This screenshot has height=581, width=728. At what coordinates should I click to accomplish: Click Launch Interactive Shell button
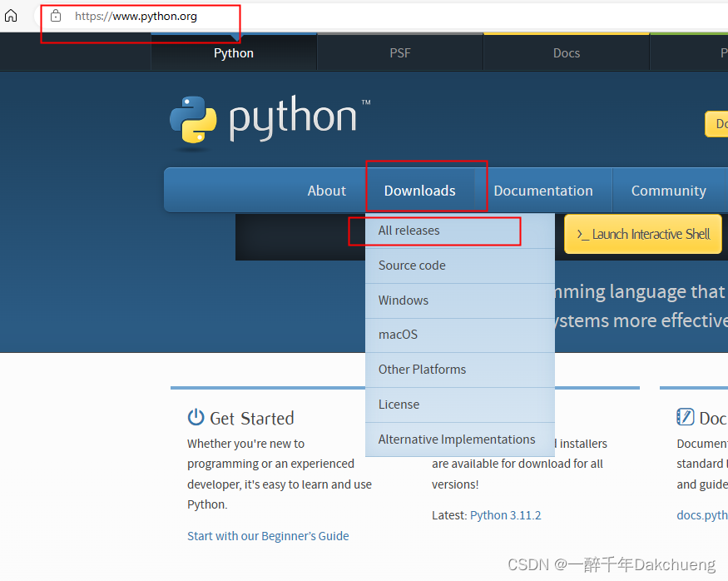click(643, 234)
